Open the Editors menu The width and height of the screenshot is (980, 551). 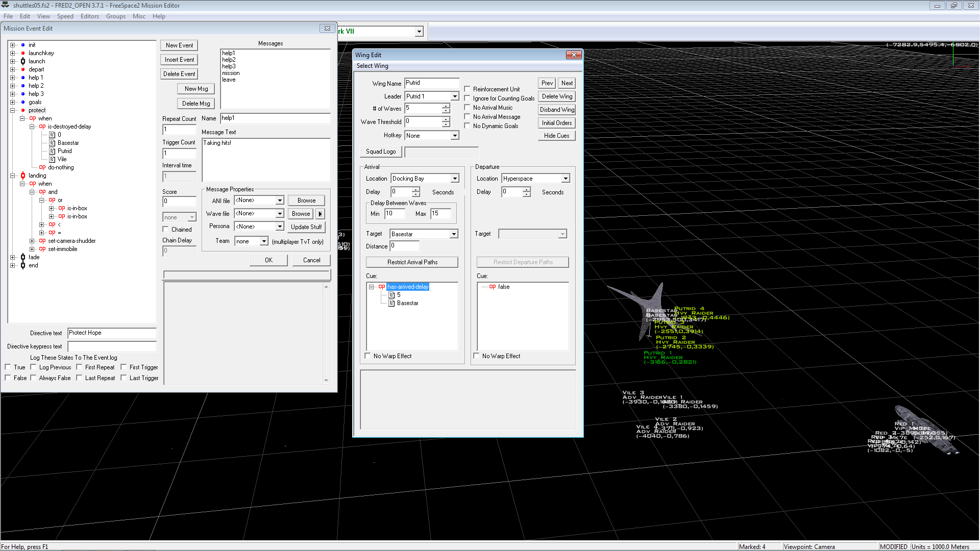[x=90, y=16]
